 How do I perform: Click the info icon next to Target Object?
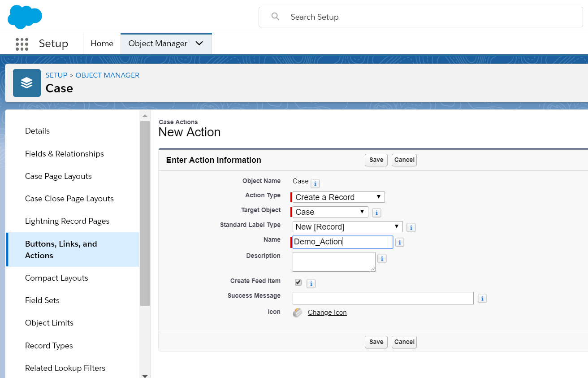(376, 212)
